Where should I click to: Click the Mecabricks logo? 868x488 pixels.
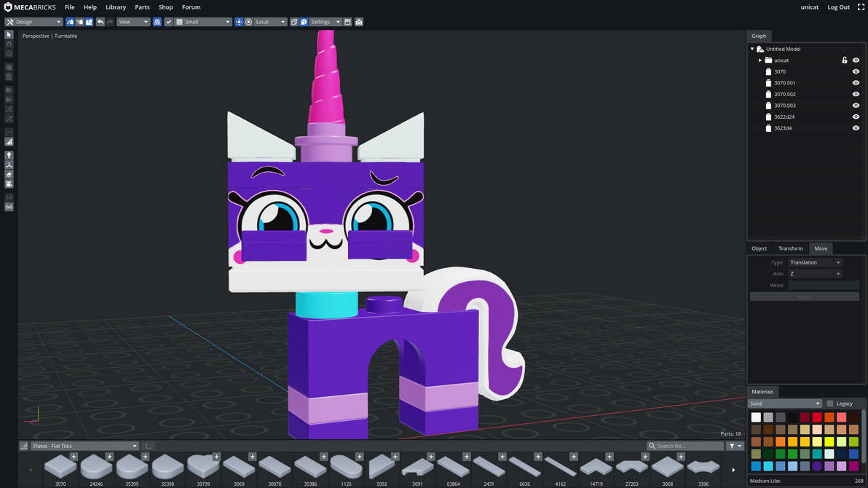click(30, 7)
